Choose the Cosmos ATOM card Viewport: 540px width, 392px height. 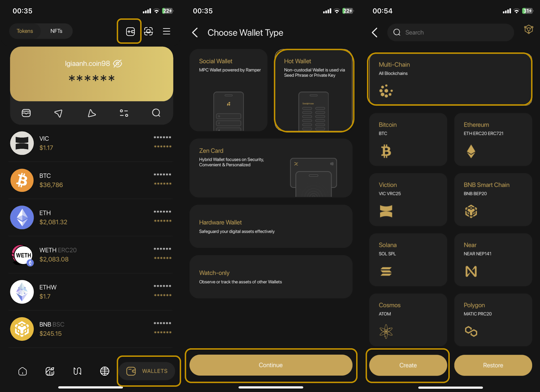pyautogui.click(x=408, y=320)
